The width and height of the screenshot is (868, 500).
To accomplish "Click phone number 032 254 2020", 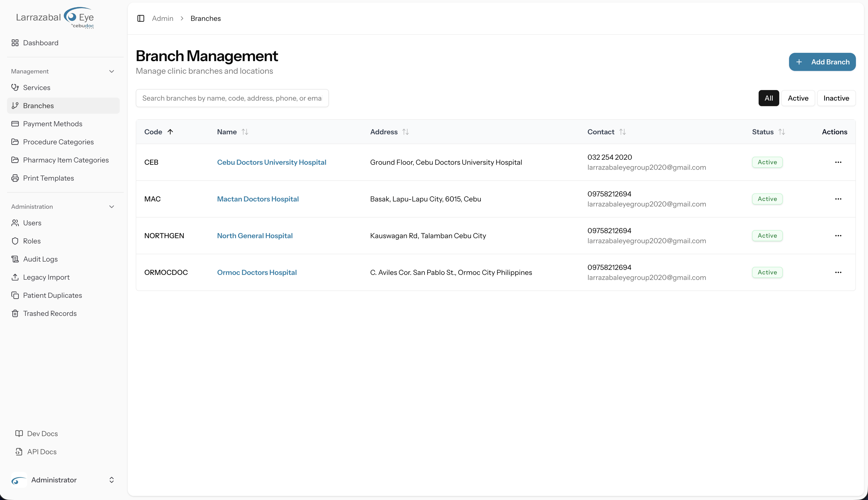I will pyautogui.click(x=610, y=157).
